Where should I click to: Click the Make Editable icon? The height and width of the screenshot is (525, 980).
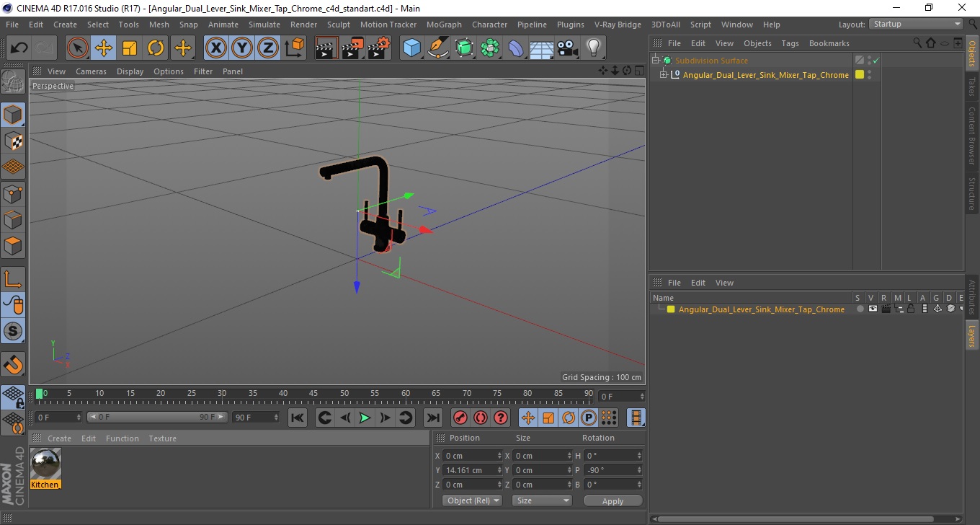click(x=13, y=82)
